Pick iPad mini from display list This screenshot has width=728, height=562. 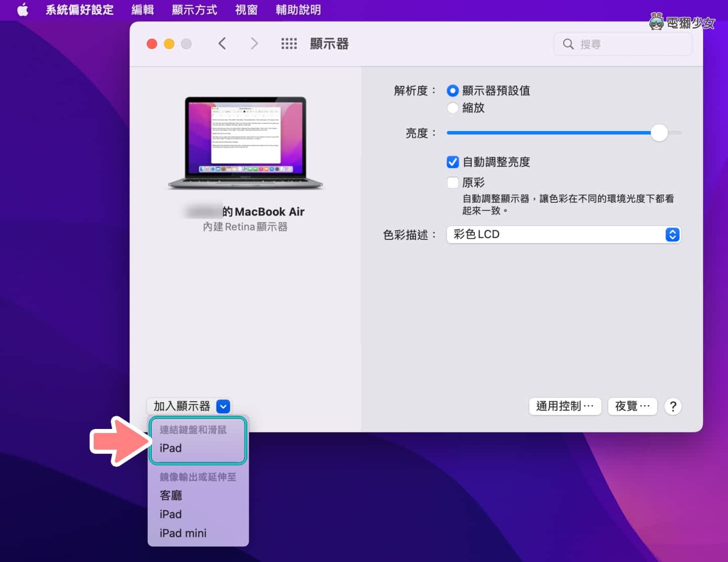coord(183,533)
